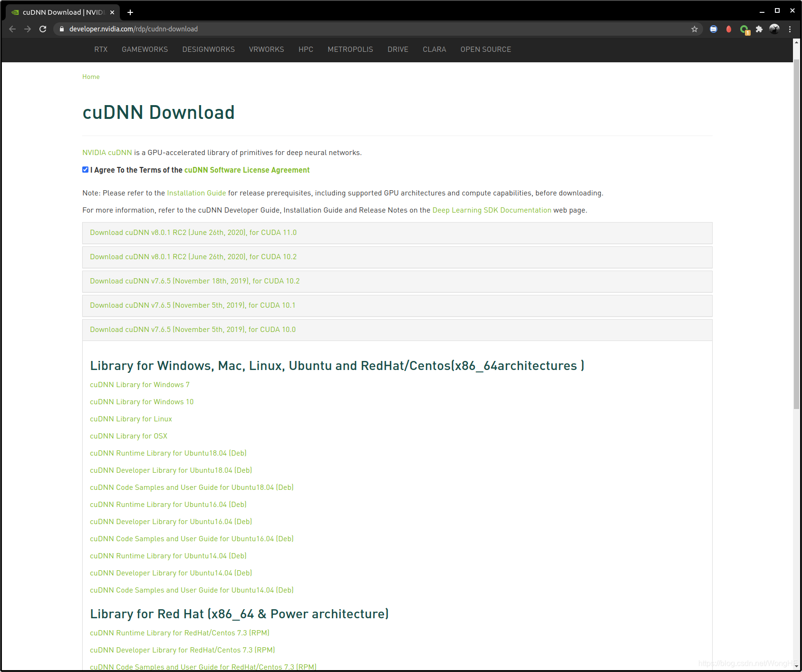This screenshot has width=802, height=672.
Task: Go to the CLARA navigation item
Action: pyautogui.click(x=435, y=49)
